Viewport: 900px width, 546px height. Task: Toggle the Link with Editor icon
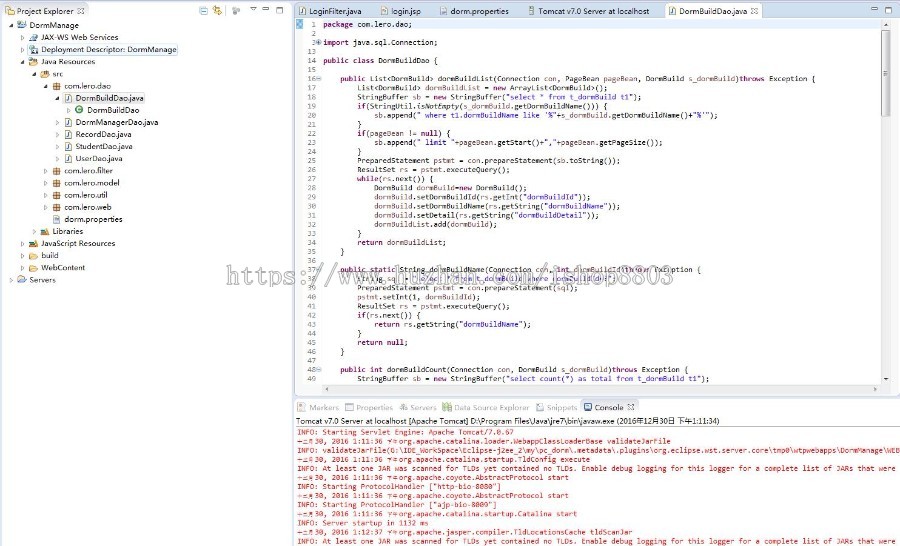(x=217, y=10)
